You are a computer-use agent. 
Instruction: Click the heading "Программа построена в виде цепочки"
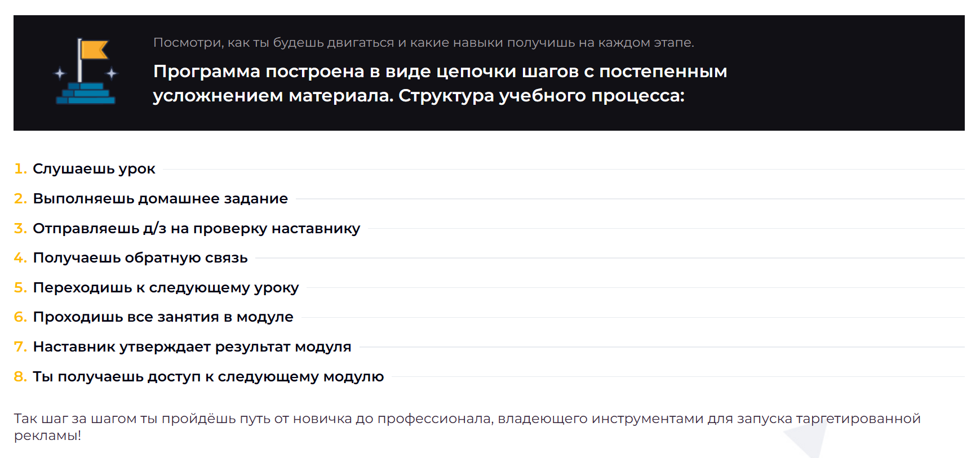440,83
